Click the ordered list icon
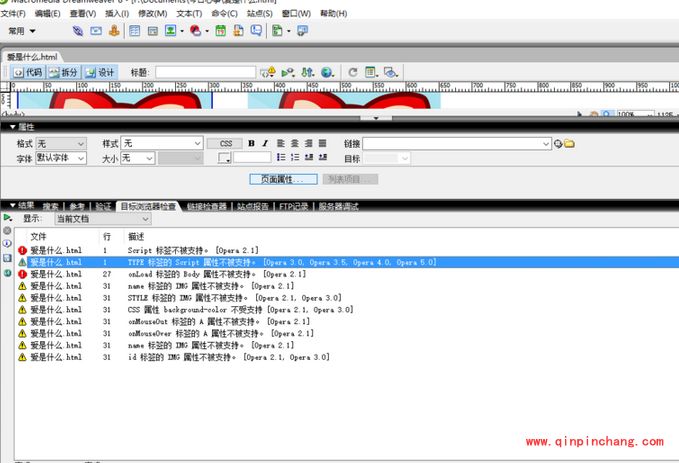 295,157
